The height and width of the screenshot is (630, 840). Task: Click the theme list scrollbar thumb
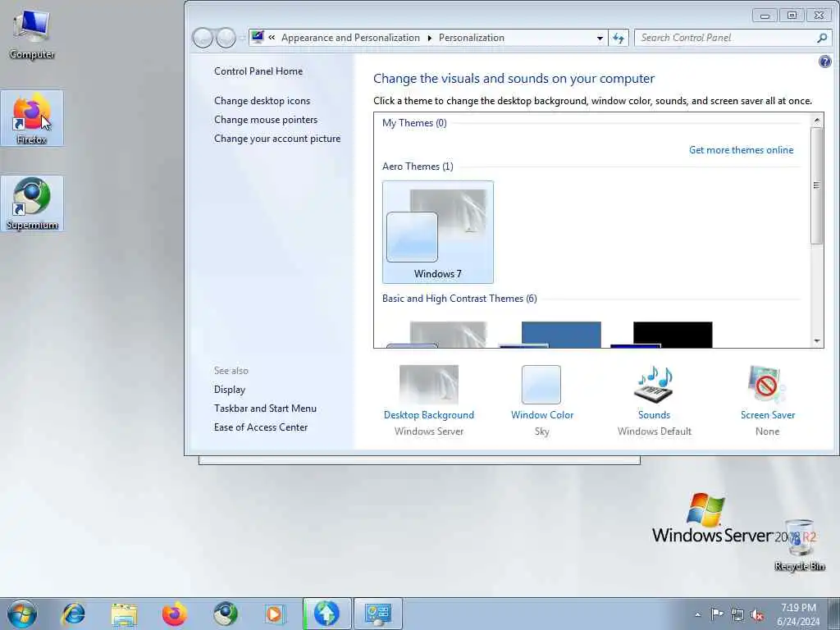point(816,185)
